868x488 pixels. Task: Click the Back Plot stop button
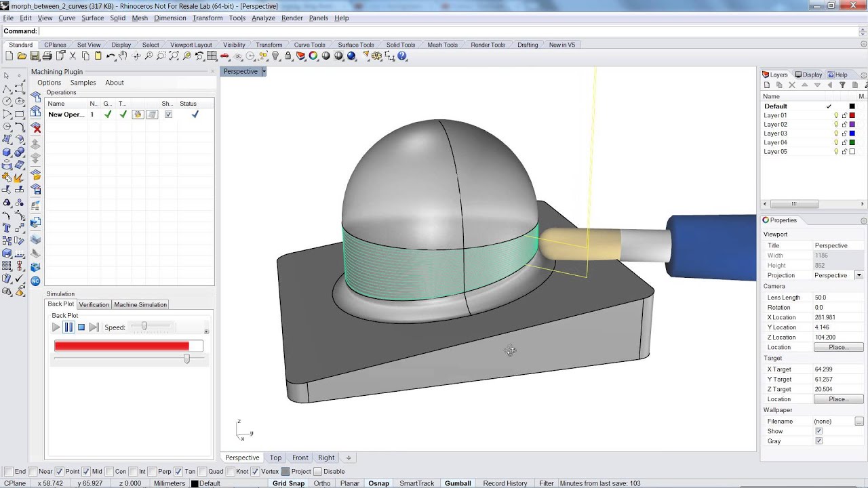pyautogui.click(x=81, y=327)
